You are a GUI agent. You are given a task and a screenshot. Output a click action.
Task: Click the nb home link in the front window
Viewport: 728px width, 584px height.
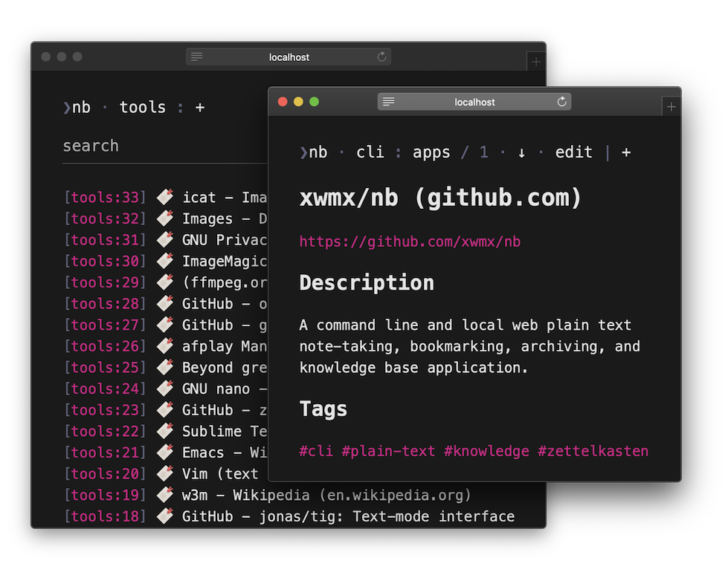click(314, 152)
